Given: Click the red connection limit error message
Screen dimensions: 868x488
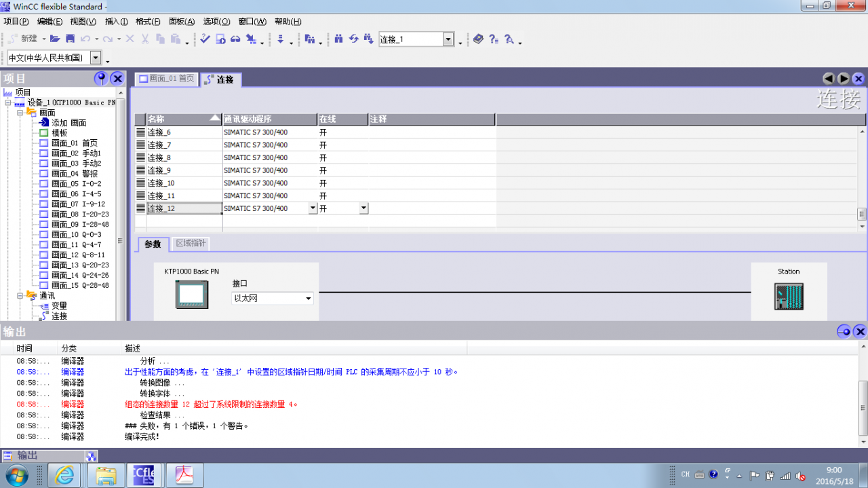Looking at the screenshot, I should (211, 405).
